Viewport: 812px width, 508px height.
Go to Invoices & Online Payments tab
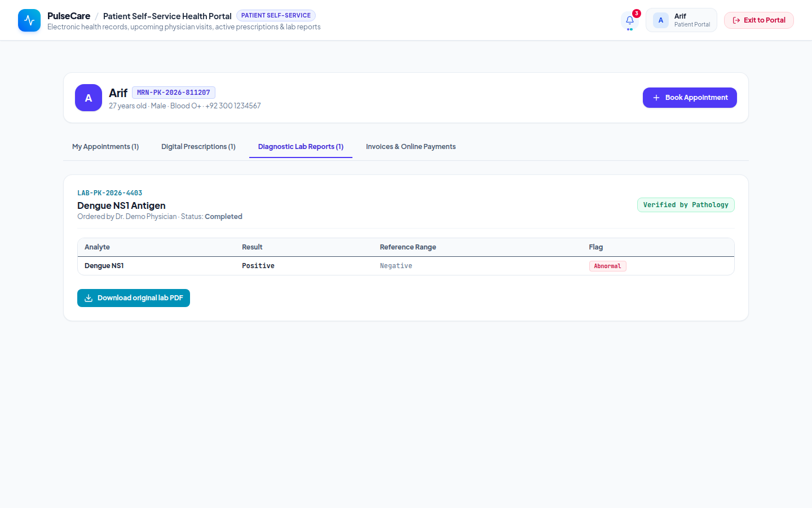[411, 147]
